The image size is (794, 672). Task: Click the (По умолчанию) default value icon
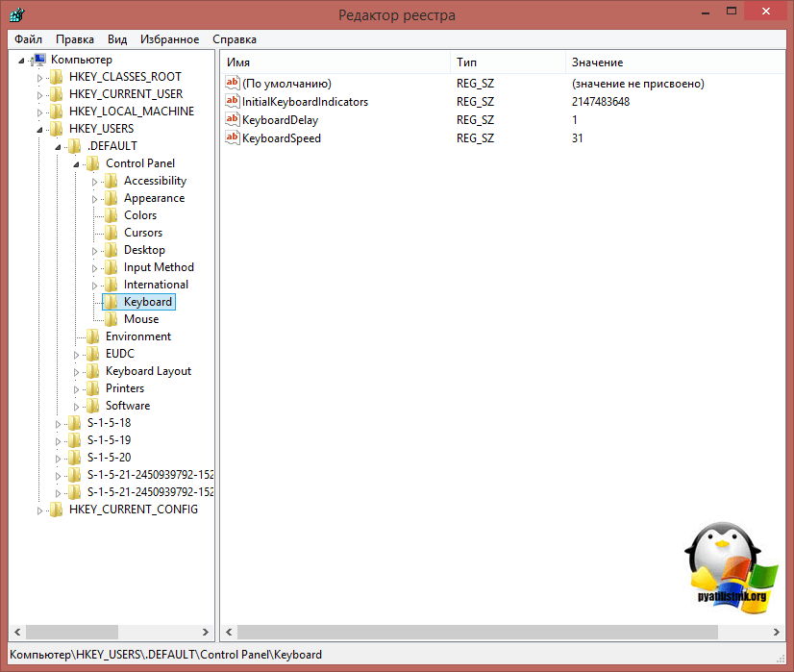coord(232,84)
